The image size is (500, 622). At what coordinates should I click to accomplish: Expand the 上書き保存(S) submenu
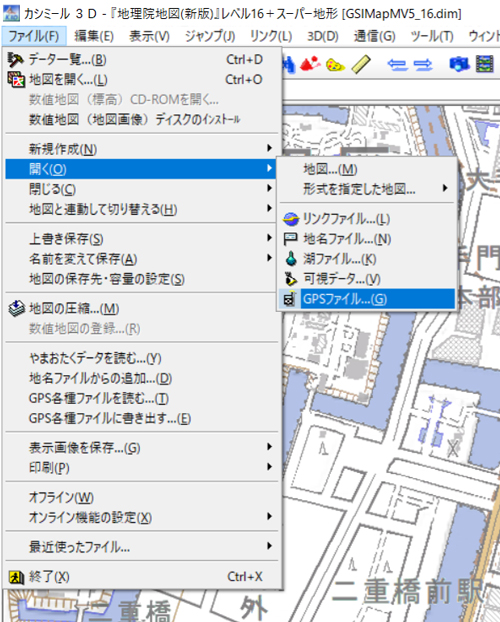click(x=142, y=239)
